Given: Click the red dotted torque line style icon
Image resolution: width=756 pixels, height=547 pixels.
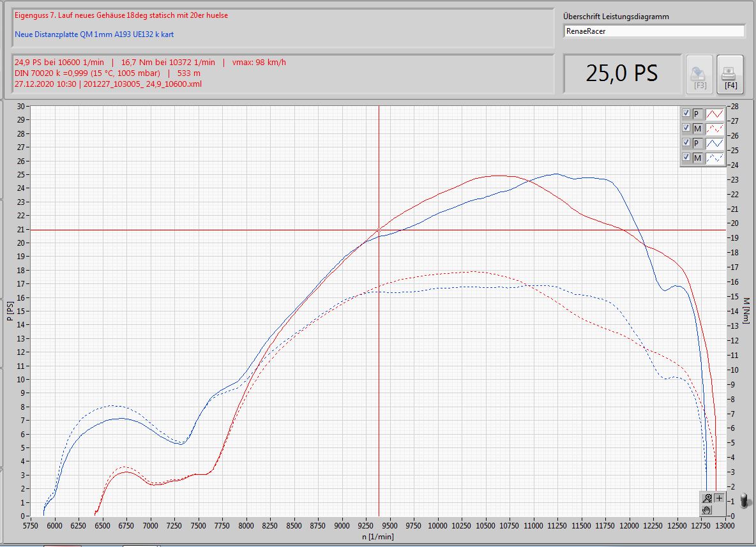Looking at the screenshot, I should tap(714, 129).
